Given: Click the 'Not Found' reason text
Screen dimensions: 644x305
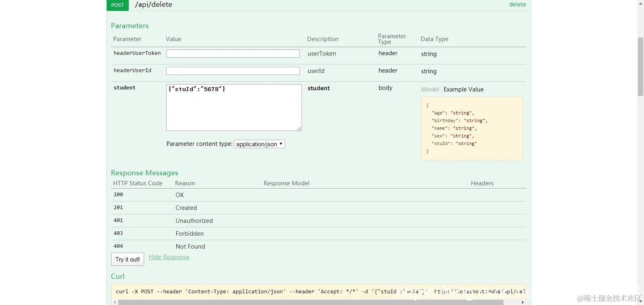Looking at the screenshot, I should 190,247.
